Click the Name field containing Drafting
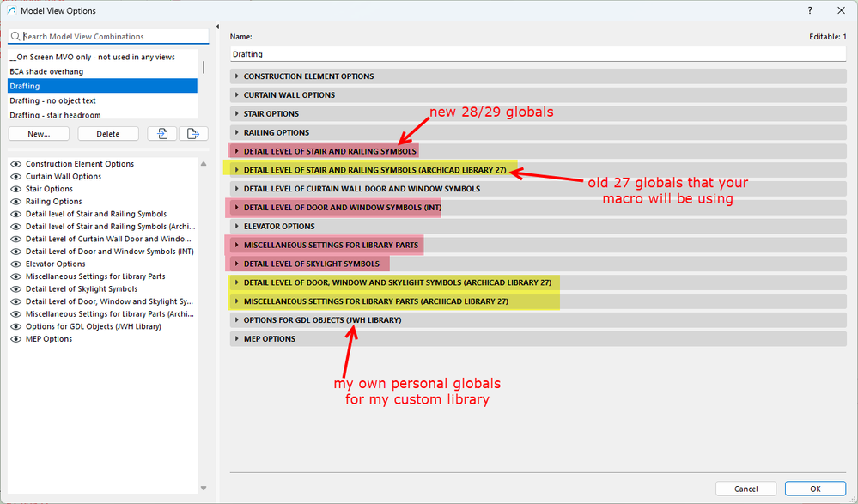 [538, 53]
